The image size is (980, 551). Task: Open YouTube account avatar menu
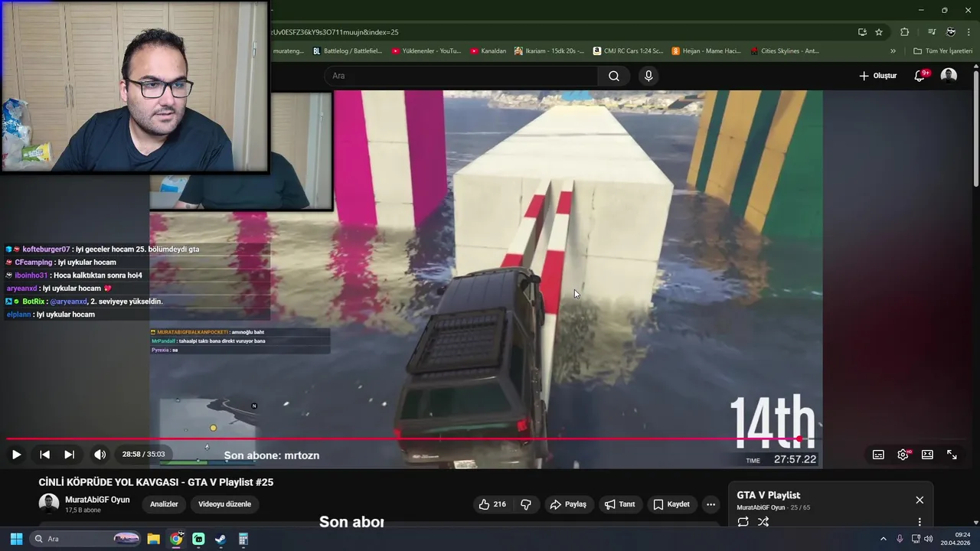click(949, 76)
